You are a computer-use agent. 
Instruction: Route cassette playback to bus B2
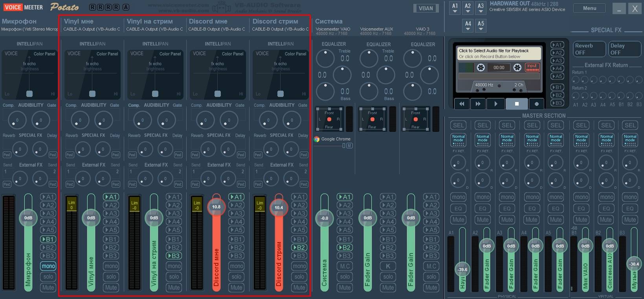point(557,95)
